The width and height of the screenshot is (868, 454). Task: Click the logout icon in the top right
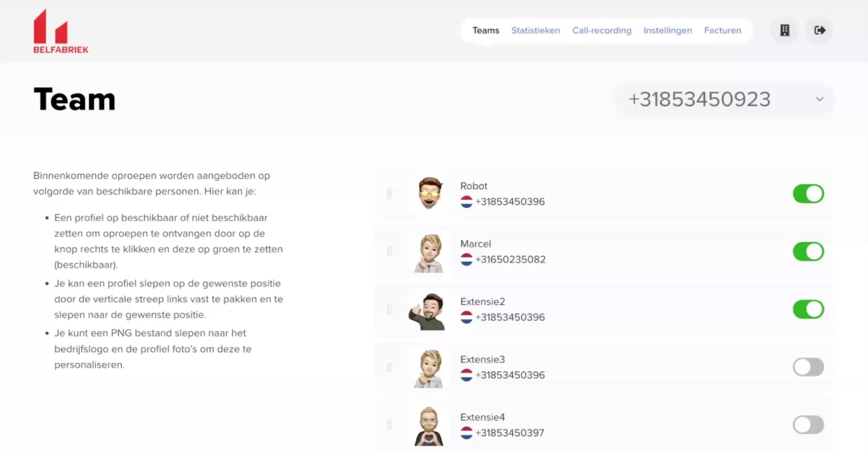point(820,30)
